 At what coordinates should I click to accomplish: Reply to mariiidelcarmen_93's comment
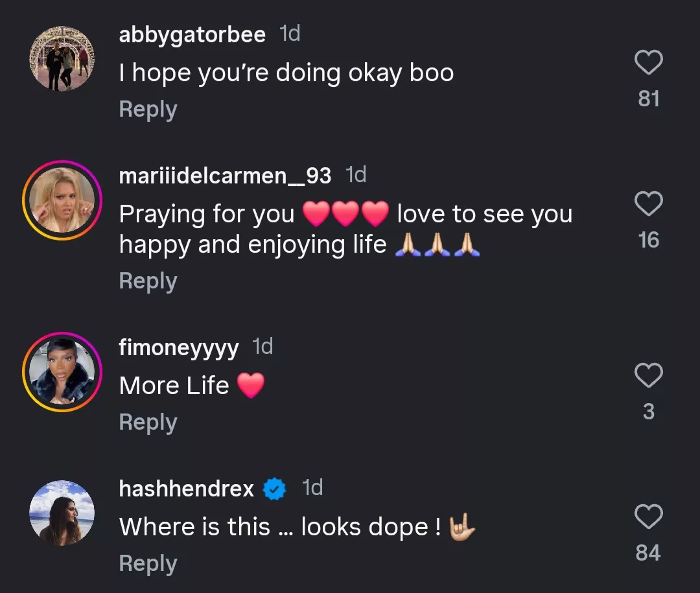coord(148,280)
